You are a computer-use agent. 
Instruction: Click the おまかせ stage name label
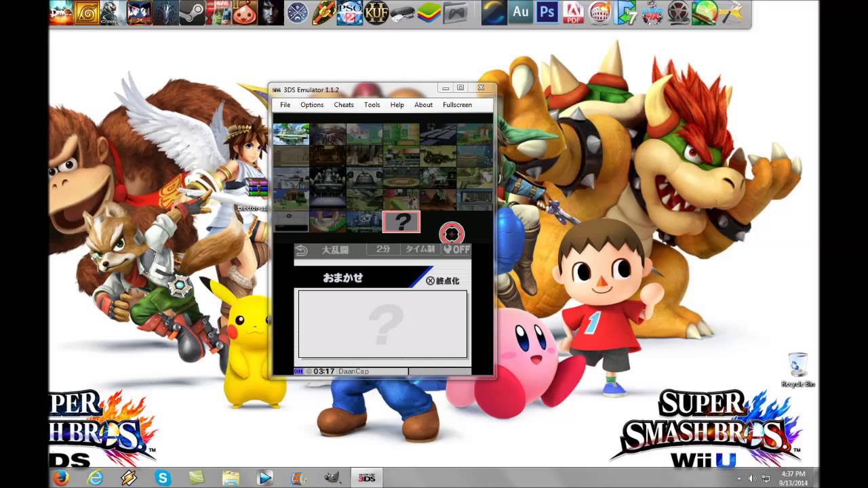click(343, 278)
